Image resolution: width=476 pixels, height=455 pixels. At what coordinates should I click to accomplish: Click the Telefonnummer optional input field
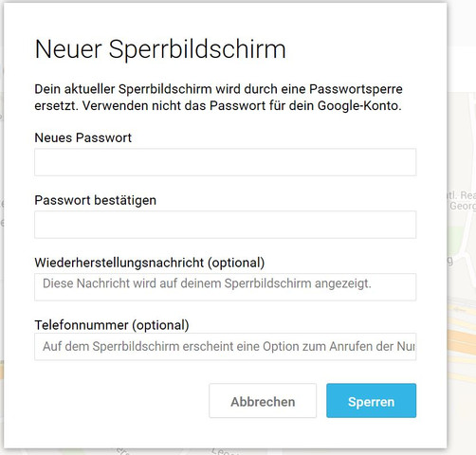(225, 347)
